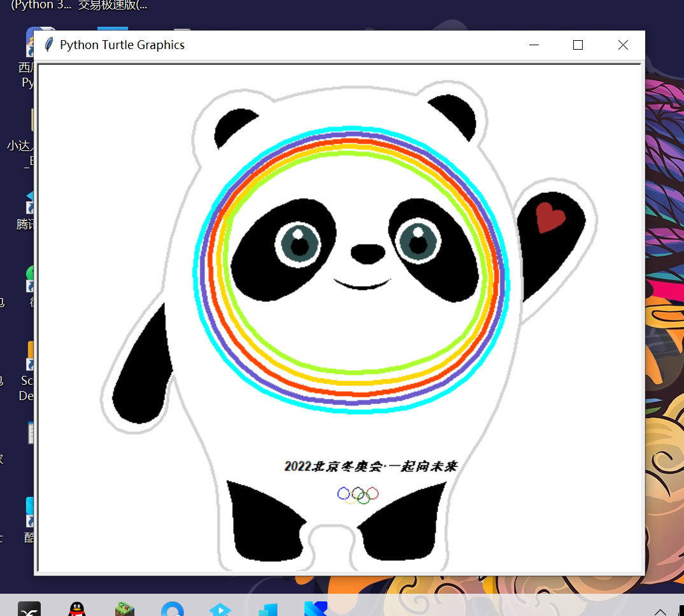The height and width of the screenshot is (616, 684).
Task: Close the Python Turtle Graphics window
Action: (623, 45)
